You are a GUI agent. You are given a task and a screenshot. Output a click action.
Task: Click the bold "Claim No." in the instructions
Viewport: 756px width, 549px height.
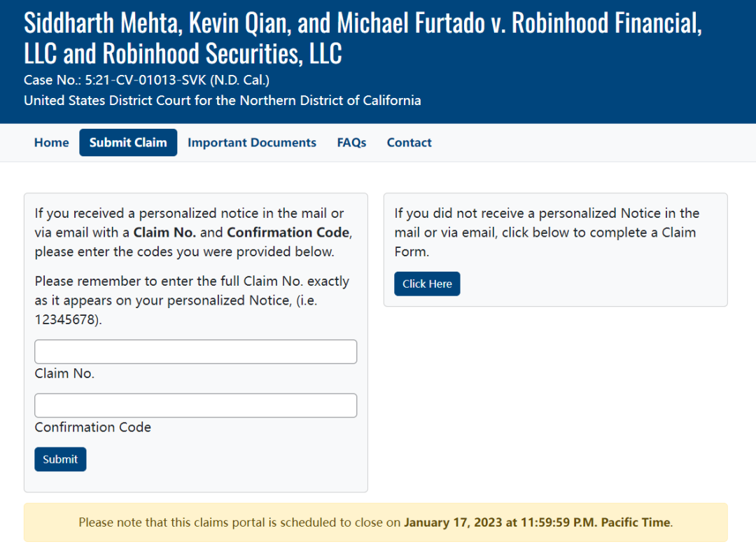(x=164, y=232)
